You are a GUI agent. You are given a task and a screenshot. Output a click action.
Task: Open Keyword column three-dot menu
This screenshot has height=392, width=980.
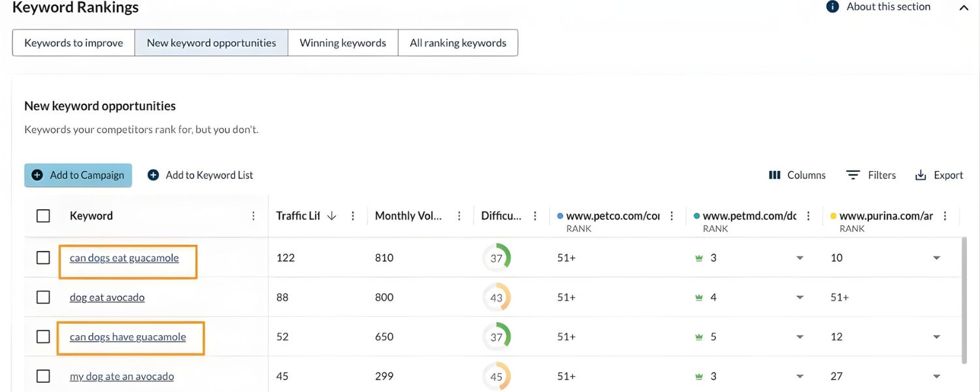[253, 216]
